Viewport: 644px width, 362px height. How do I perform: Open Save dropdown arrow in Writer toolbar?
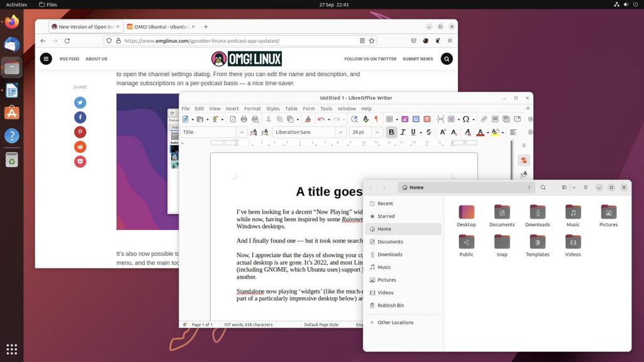222,120
